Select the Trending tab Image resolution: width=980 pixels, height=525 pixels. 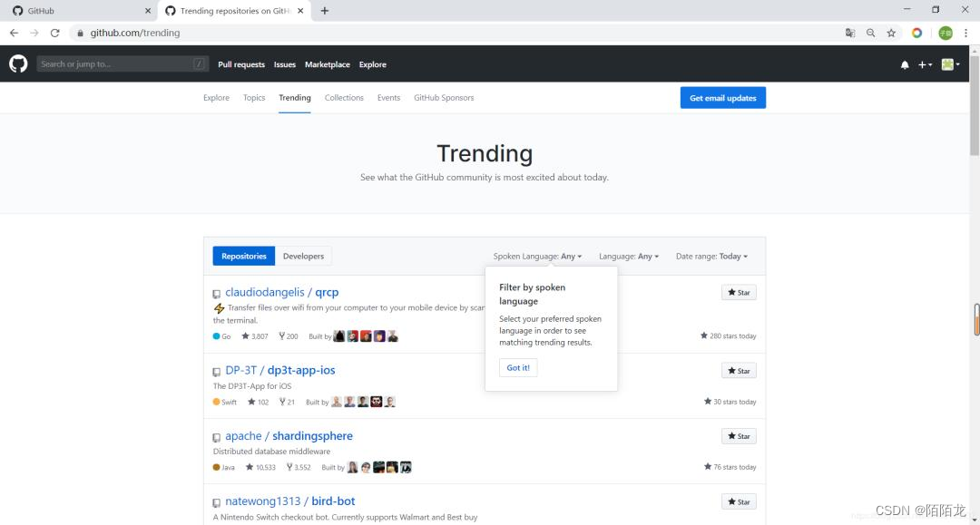[294, 97]
